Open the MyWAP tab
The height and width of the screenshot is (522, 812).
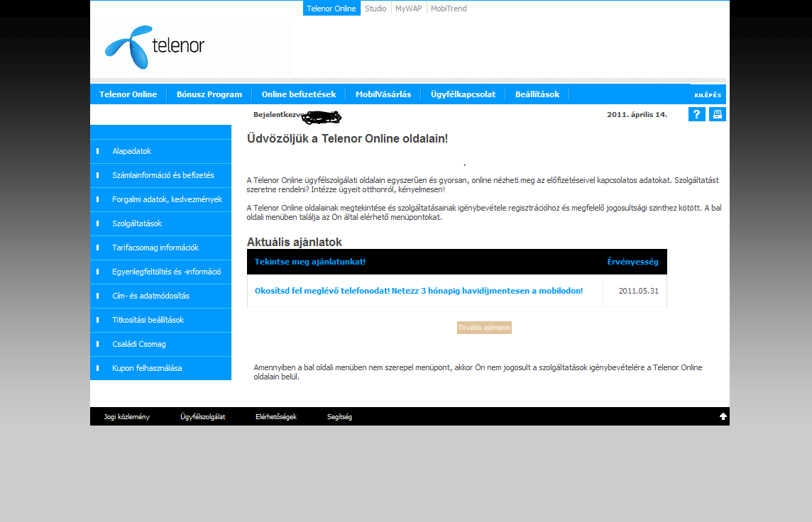(x=409, y=9)
